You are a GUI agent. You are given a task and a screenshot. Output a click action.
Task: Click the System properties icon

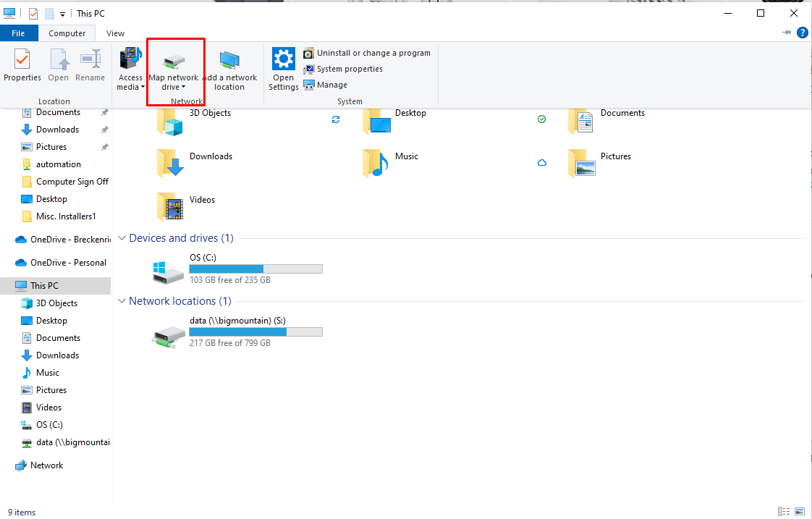[x=310, y=69]
